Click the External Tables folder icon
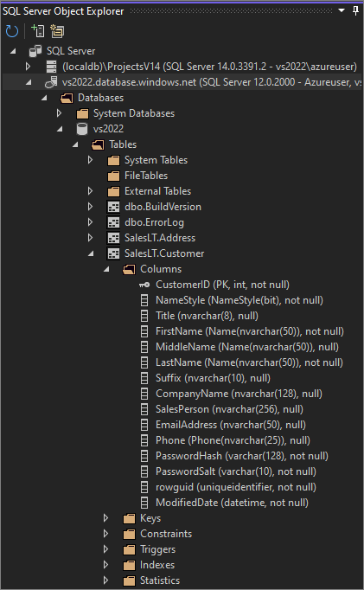The height and width of the screenshot is (590, 364). tap(113, 191)
